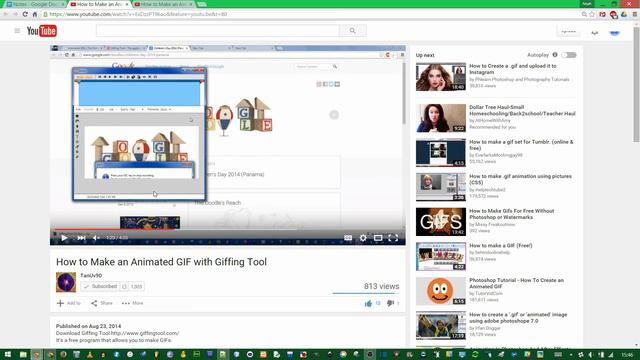Click the taskbar clock
The width and height of the screenshot is (640, 360).
click(628, 355)
